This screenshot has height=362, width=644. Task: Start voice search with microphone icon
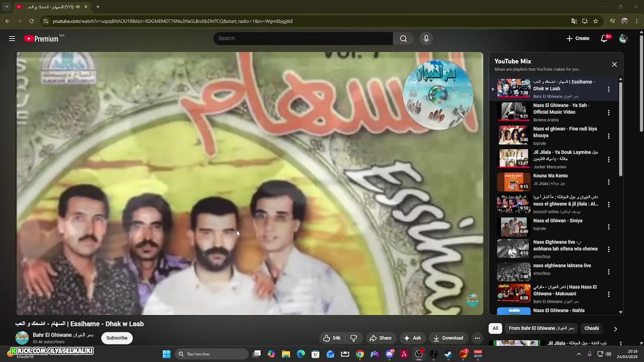[426, 39]
